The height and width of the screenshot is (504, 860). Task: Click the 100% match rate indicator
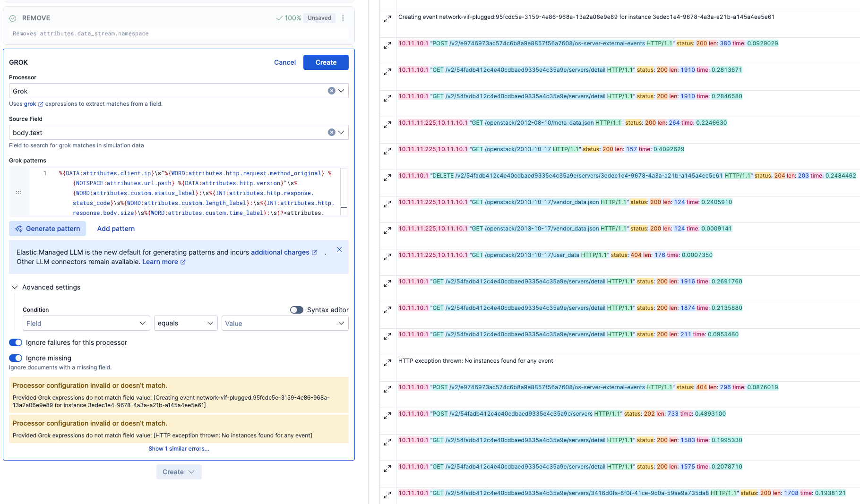point(289,18)
